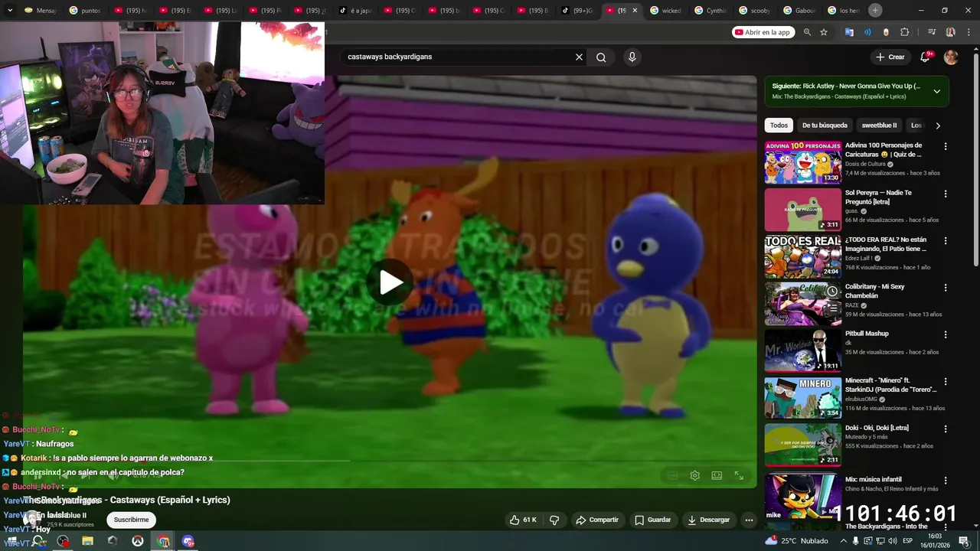Viewport: 980px width, 551px height.
Task: Open options for Pitbull Mashup video
Action: coord(946,334)
